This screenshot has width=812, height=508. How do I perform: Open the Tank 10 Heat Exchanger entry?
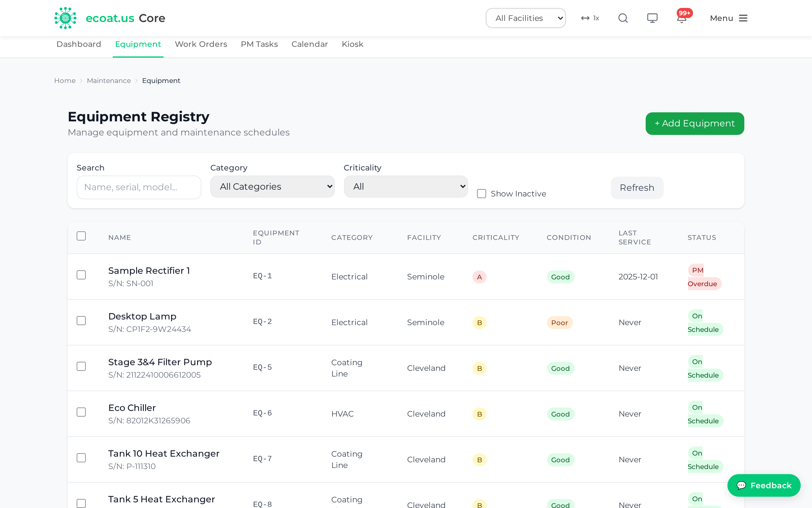click(x=164, y=453)
